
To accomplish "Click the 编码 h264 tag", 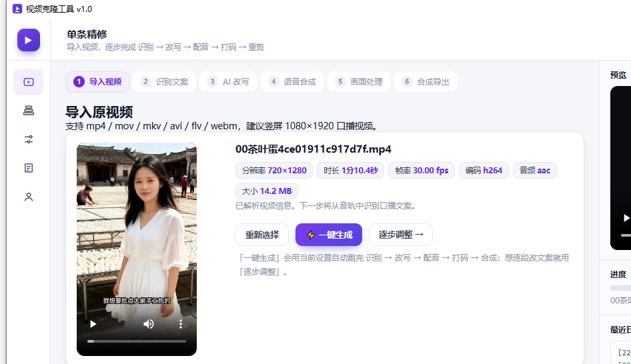I will 484,171.
